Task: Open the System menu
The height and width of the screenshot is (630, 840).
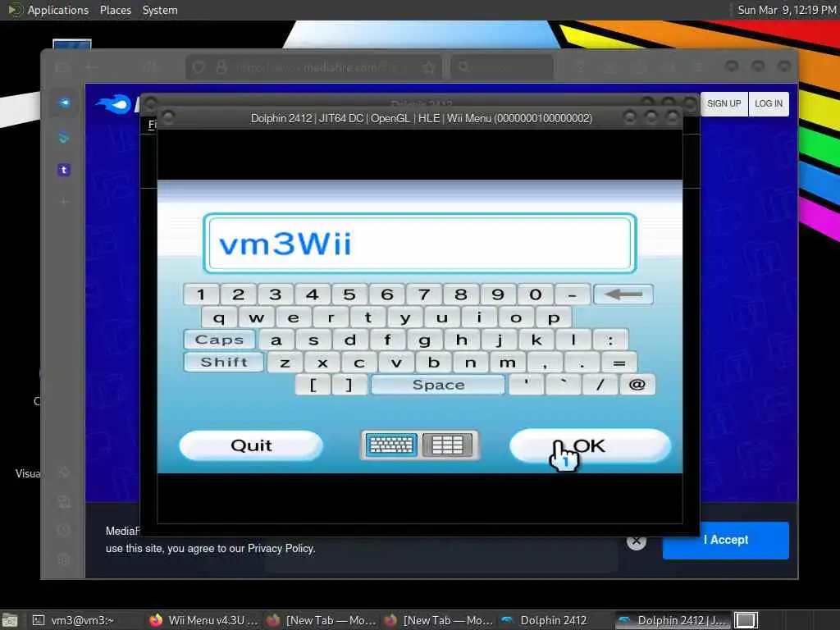Action: click(160, 10)
